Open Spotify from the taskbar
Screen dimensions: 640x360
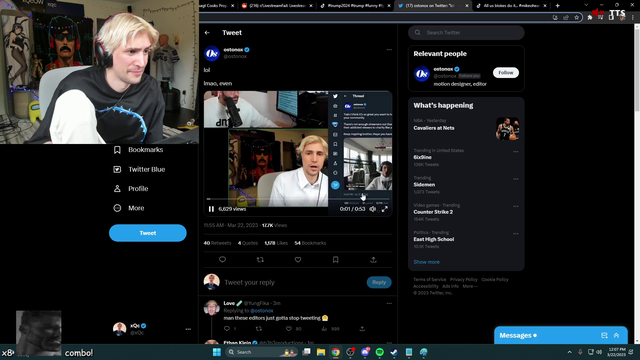[379, 352]
